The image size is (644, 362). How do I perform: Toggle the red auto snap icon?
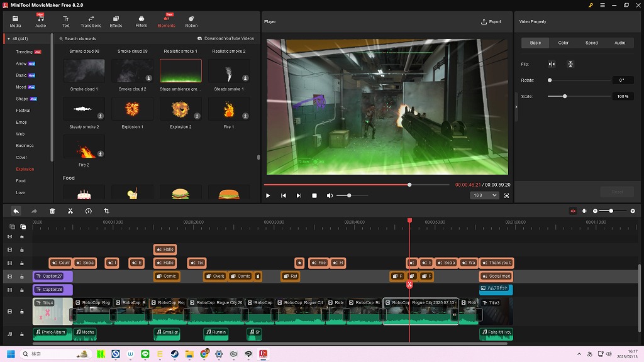(x=572, y=211)
